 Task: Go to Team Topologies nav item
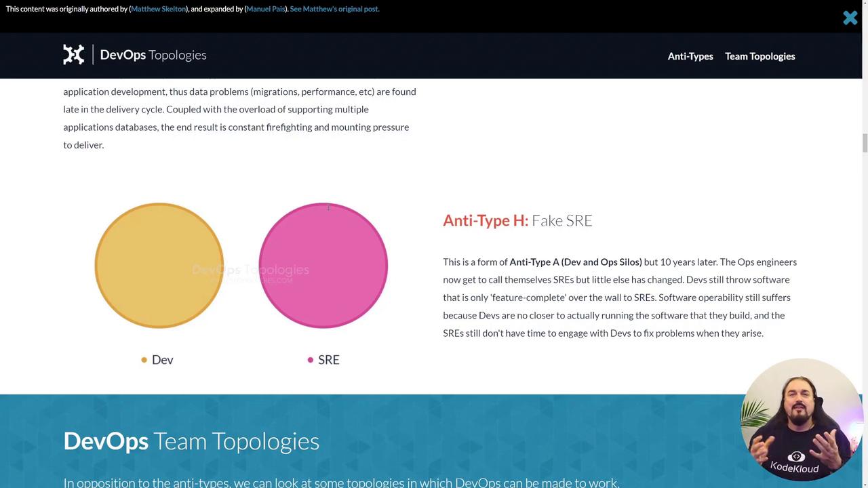point(760,56)
